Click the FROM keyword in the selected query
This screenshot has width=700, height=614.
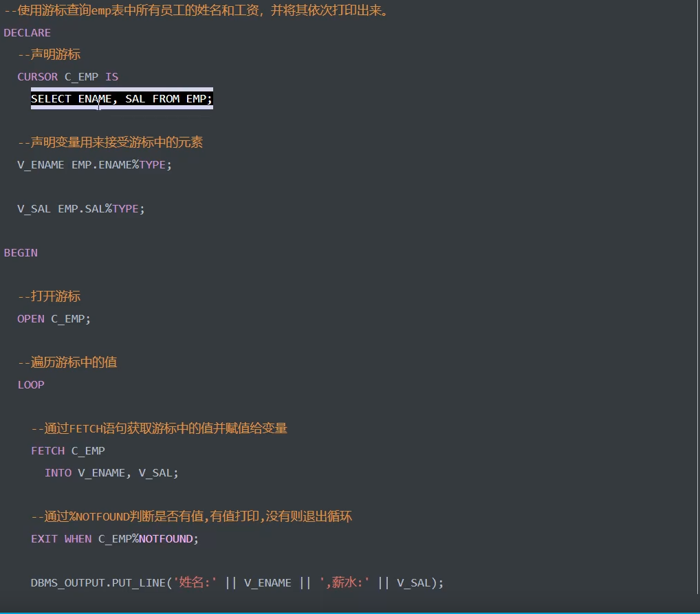166,99
